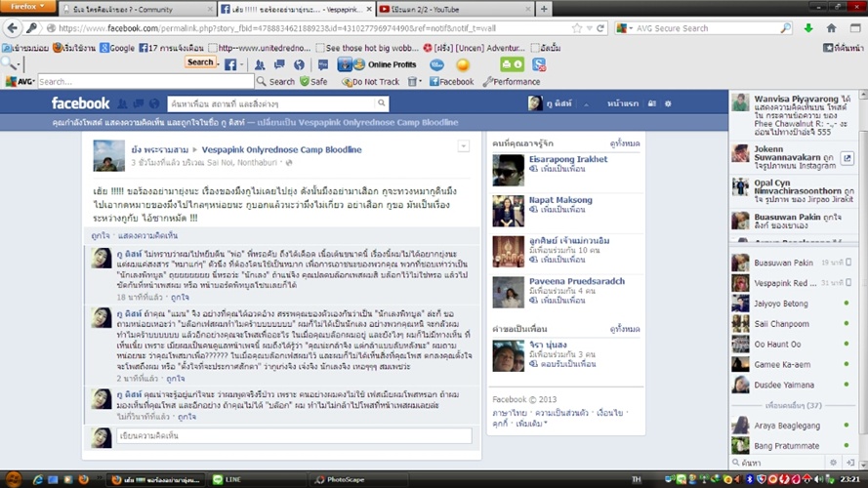Click Facebook icon in toolbar next to Search
Screen dimensions: 868x488
(x=230, y=64)
